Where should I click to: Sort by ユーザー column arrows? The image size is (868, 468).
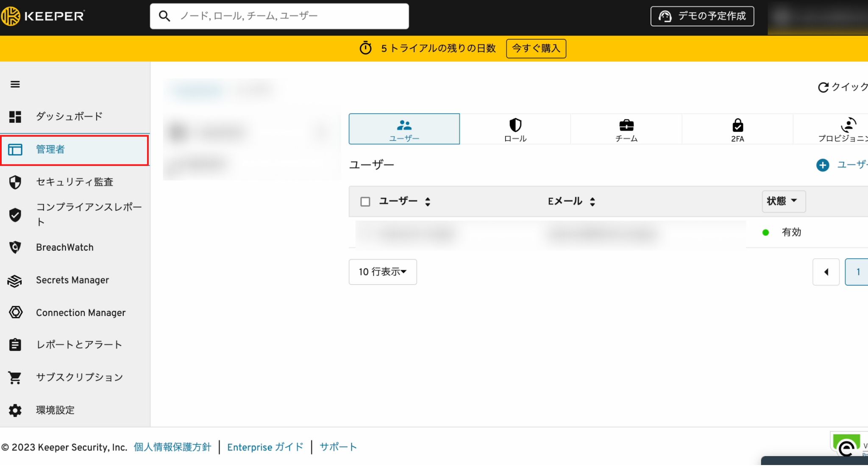pos(428,202)
